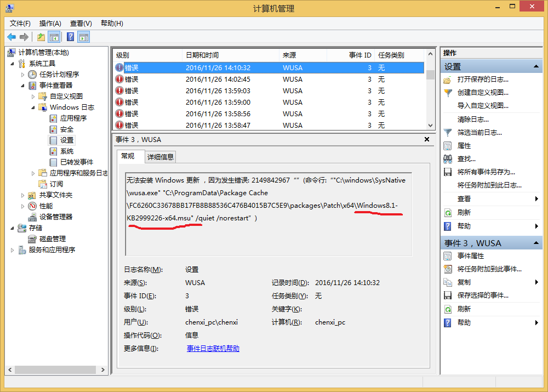
Task: Open Disk Management (磁盘管理)
Action: (x=53, y=239)
